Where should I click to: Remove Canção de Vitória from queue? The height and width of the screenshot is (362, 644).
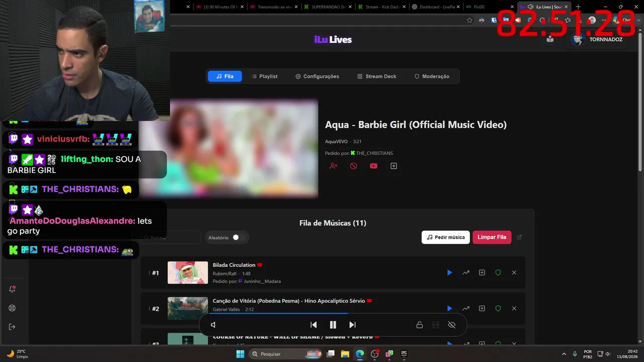pyautogui.click(x=514, y=308)
